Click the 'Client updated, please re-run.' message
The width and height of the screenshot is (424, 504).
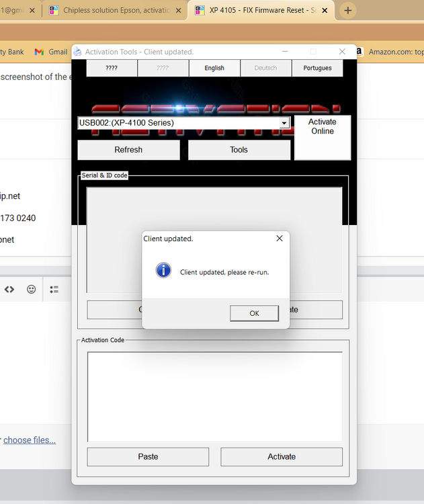coord(224,272)
